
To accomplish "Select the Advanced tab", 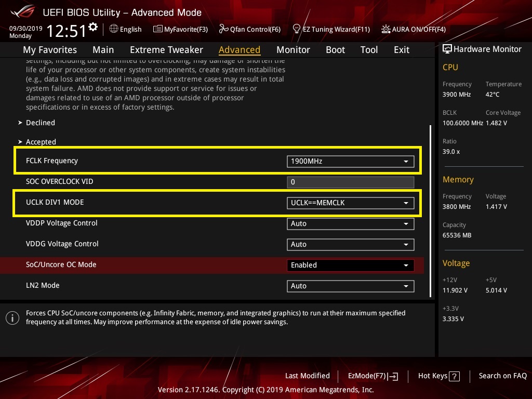I will (240, 50).
